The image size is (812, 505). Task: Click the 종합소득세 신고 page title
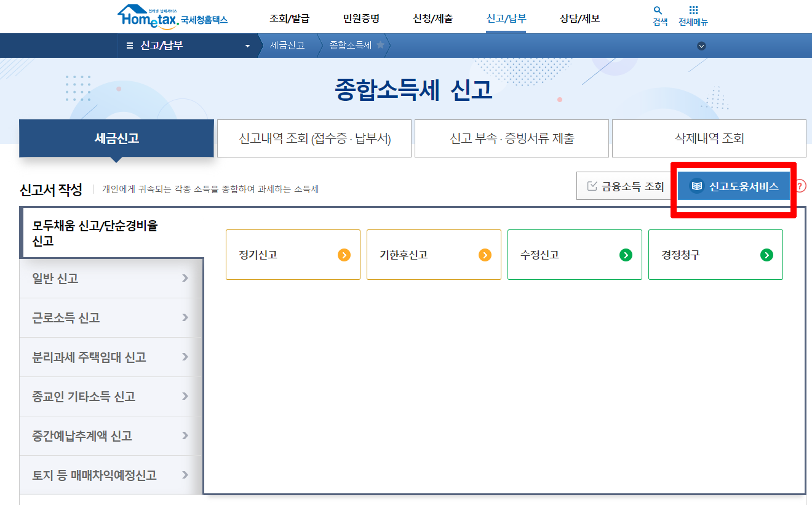pos(413,90)
